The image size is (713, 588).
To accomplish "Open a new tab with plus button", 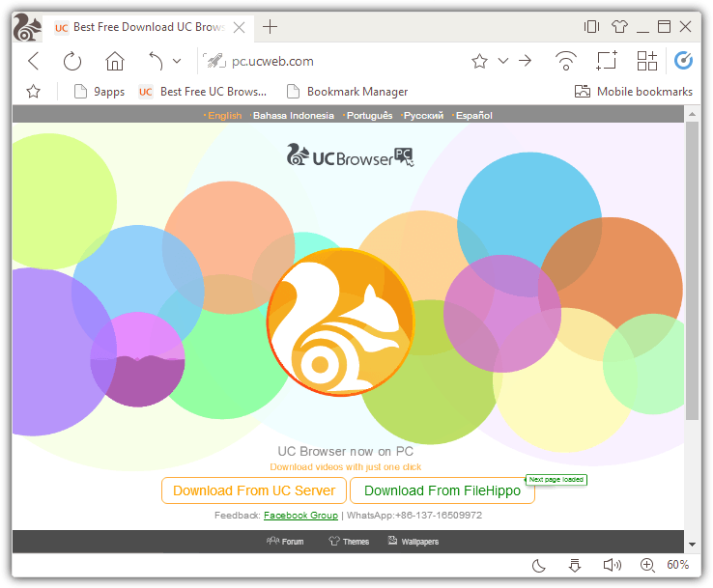I will [x=271, y=27].
